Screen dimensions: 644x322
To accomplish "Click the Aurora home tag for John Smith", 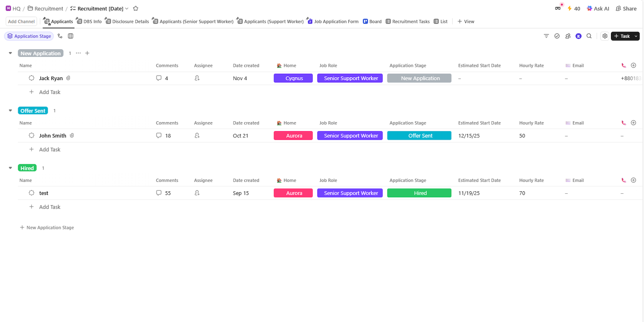I will coord(293,136).
